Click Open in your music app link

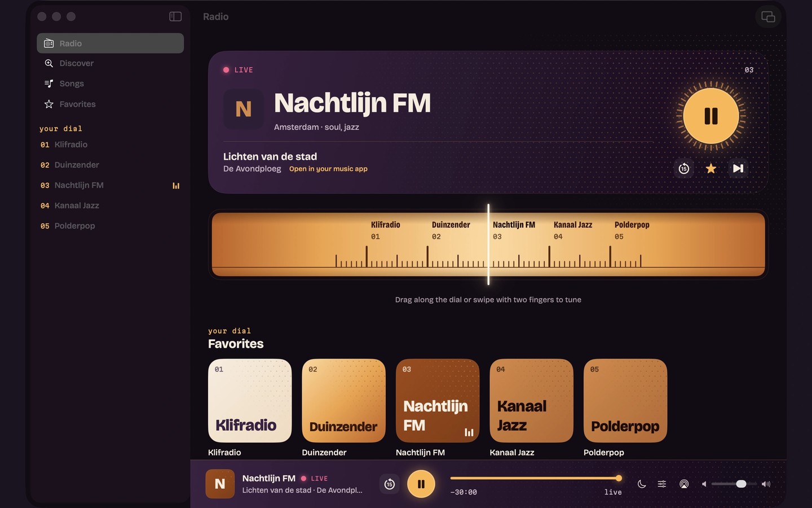(x=328, y=169)
